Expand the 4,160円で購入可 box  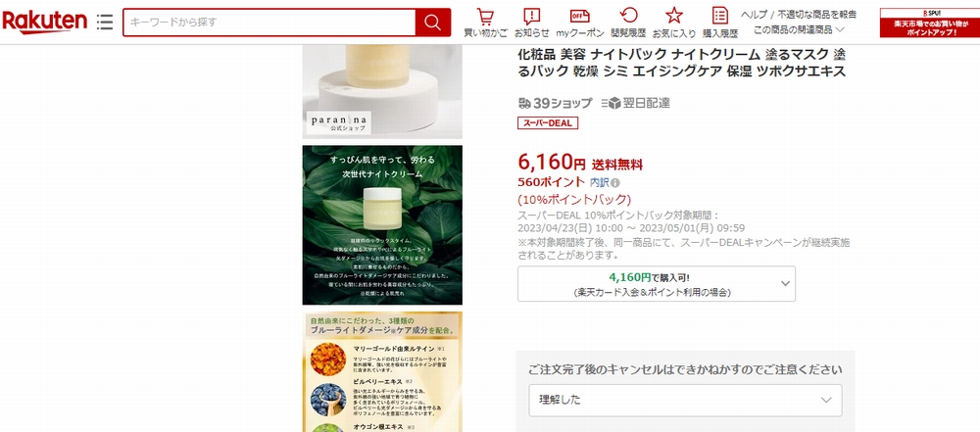[657, 284]
